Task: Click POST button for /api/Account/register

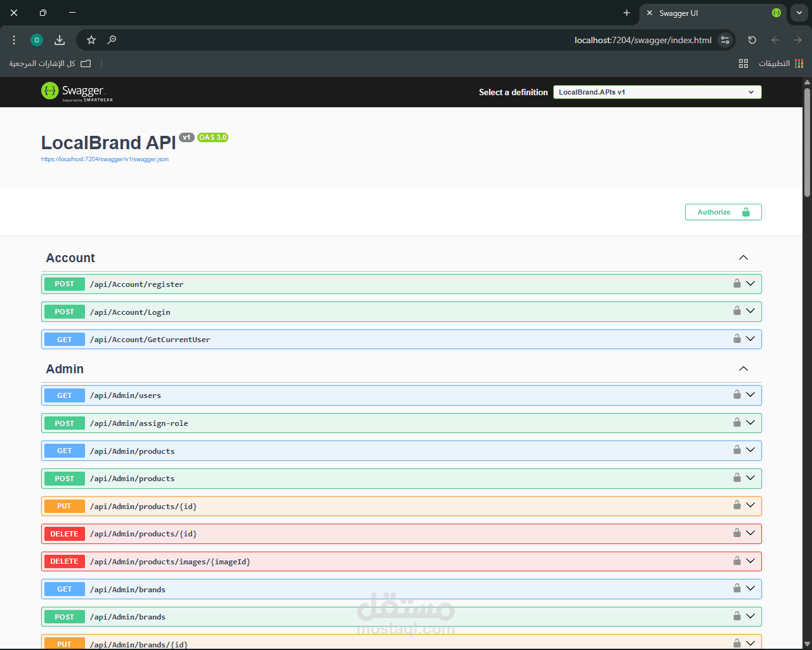Action: point(64,284)
